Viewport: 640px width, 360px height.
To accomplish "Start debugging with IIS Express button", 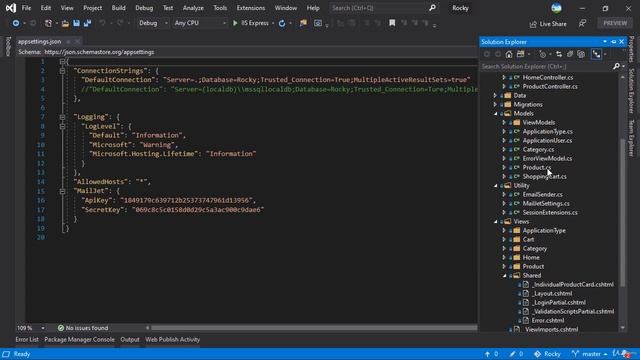I will coord(251,23).
